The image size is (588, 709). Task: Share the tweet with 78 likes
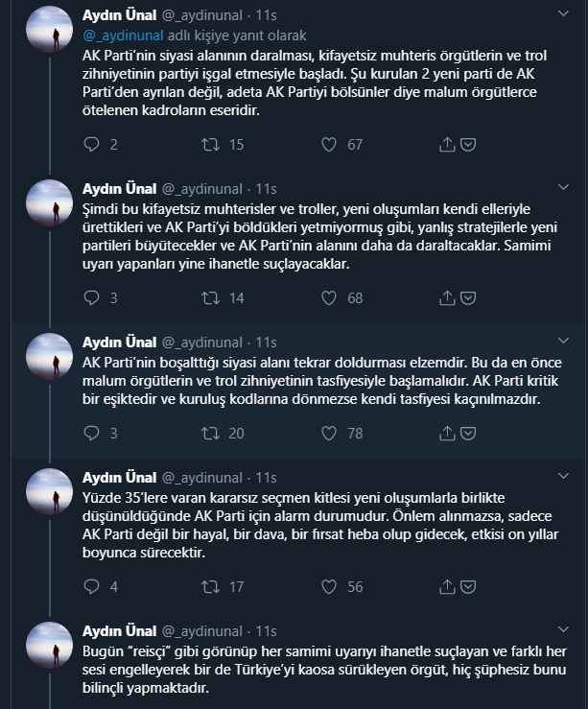[x=446, y=434]
